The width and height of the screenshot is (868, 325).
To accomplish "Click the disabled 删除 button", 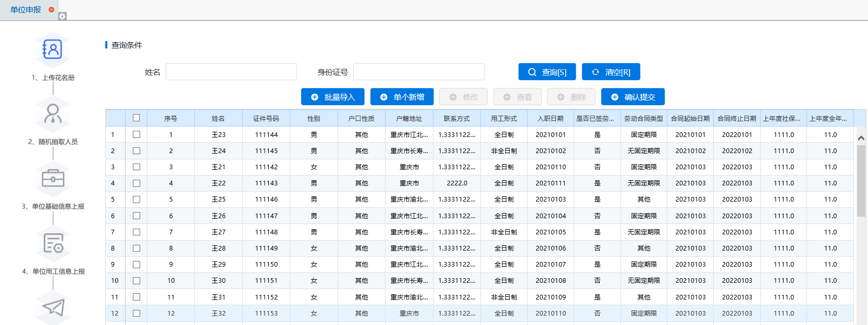I will (572, 97).
